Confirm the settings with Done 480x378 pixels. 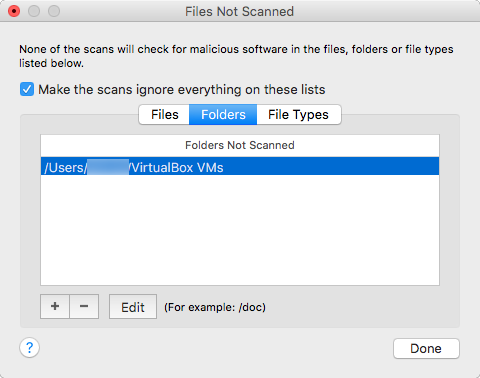426,349
